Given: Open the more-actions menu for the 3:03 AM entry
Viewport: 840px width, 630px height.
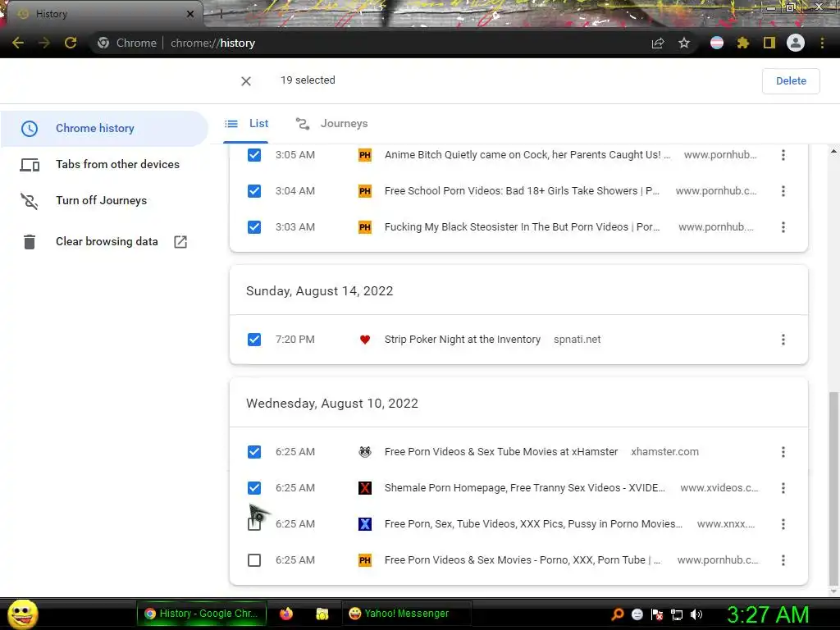Looking at the screenshot, I should [783, 227].
